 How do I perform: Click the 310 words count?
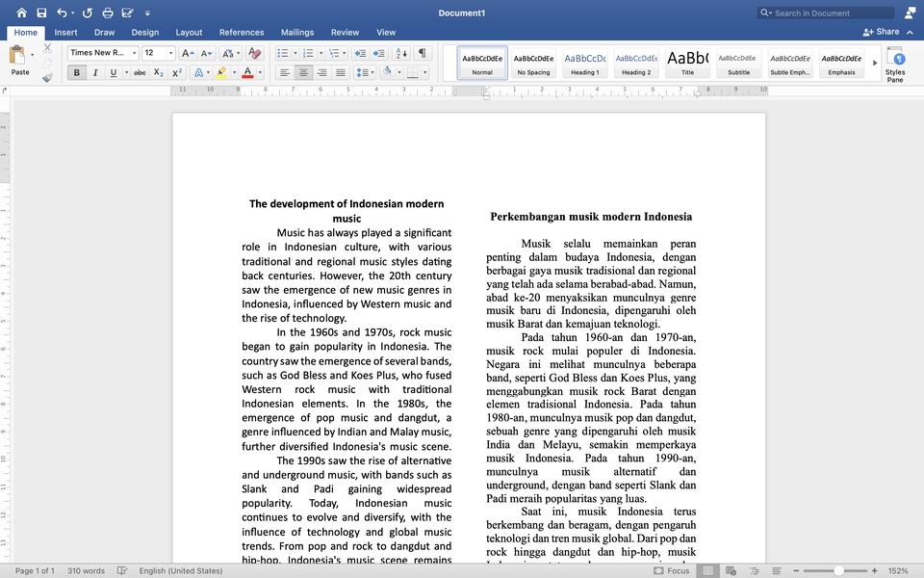[x=86, y=570]
